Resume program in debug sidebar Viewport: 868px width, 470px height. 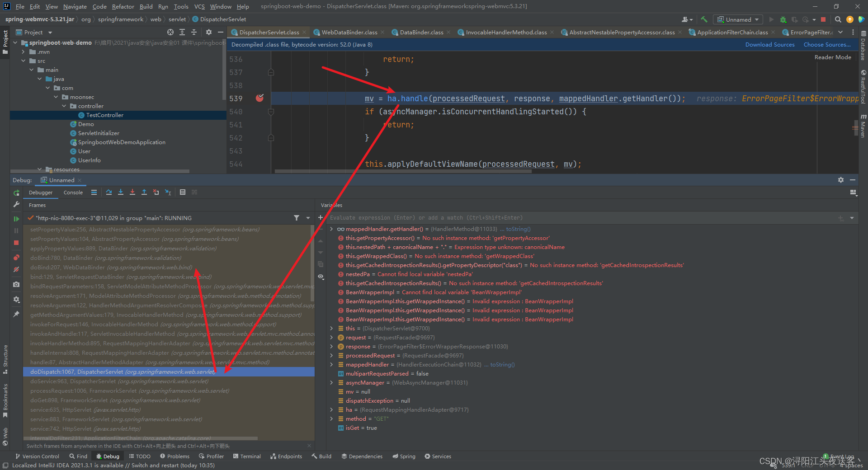16,219
